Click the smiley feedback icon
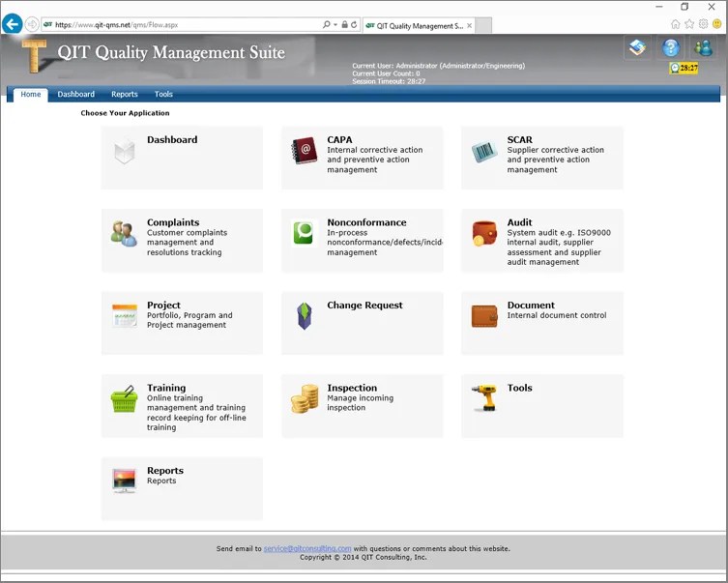This screenshot has height=583, width=728. 717,24
